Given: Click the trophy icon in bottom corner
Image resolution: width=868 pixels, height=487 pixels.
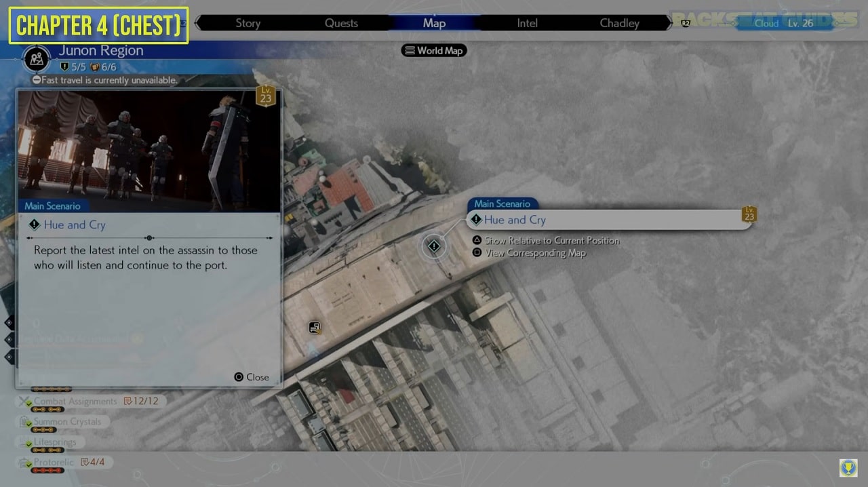Looking at the screenshot, I should click(x=848, y=468).
